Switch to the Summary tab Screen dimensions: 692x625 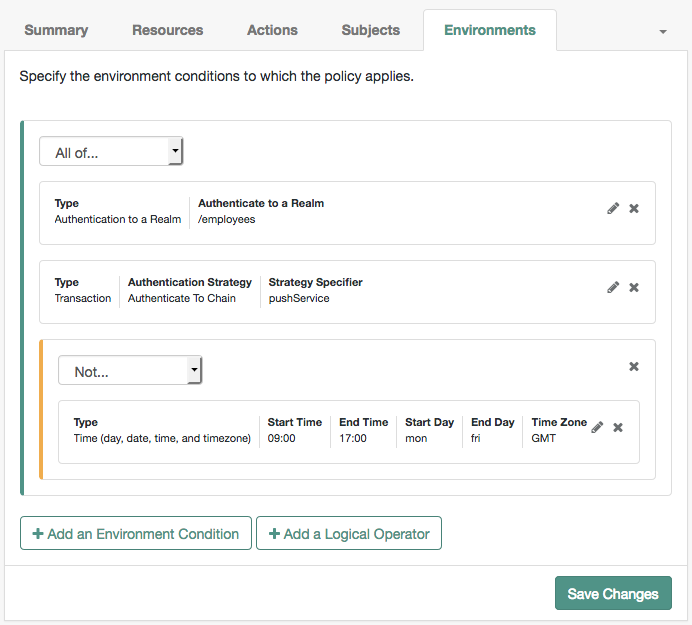click(x=56, y=30)
